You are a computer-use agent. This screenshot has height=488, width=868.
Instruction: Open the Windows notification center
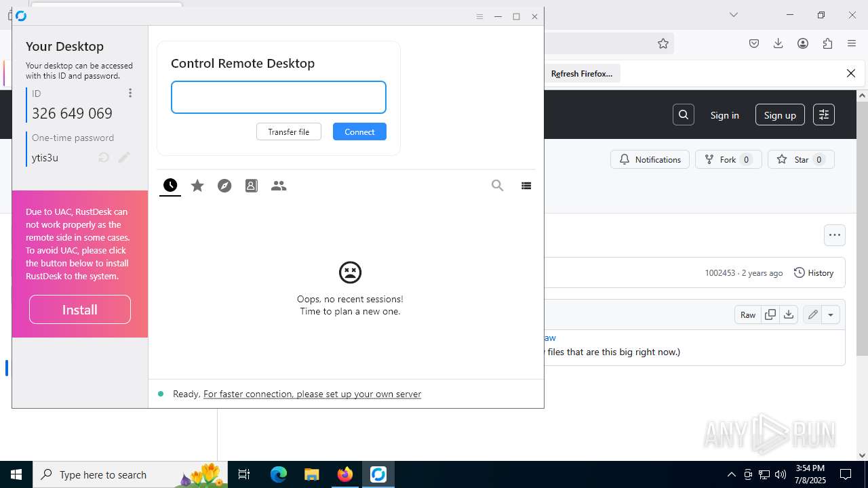tap(846, 474)
